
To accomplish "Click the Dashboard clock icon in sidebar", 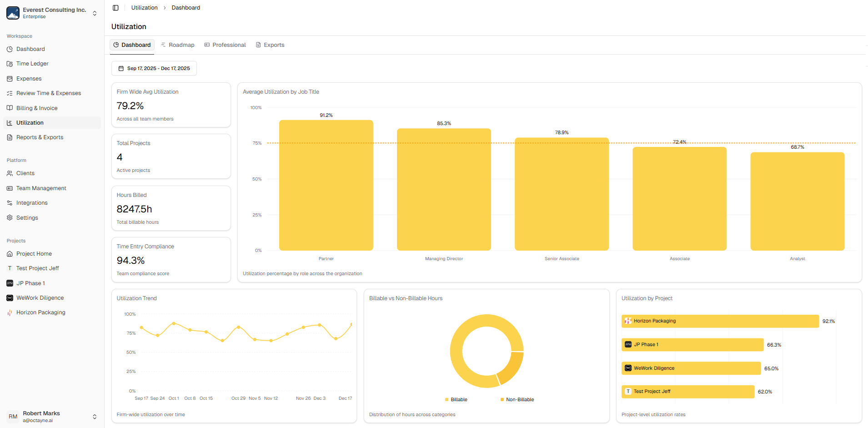I will click(10, 49).
